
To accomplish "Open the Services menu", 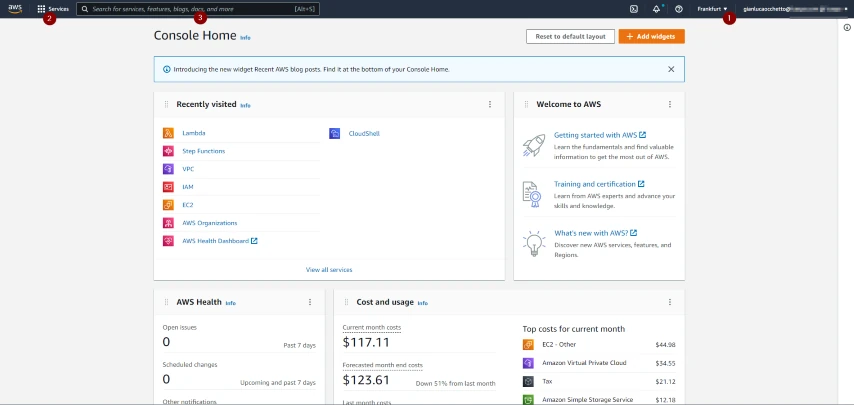I will (x=53, y=9).
